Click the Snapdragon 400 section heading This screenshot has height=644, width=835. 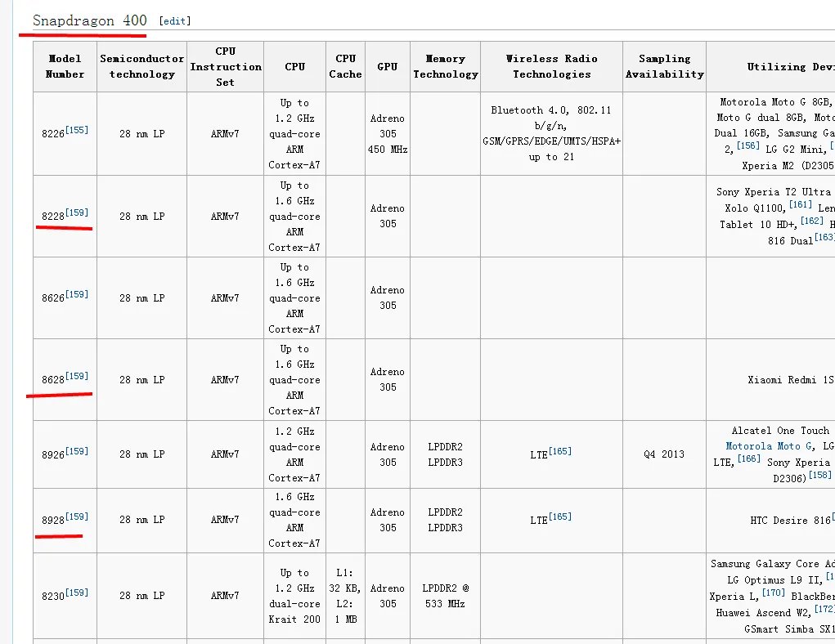click(90, 20)
